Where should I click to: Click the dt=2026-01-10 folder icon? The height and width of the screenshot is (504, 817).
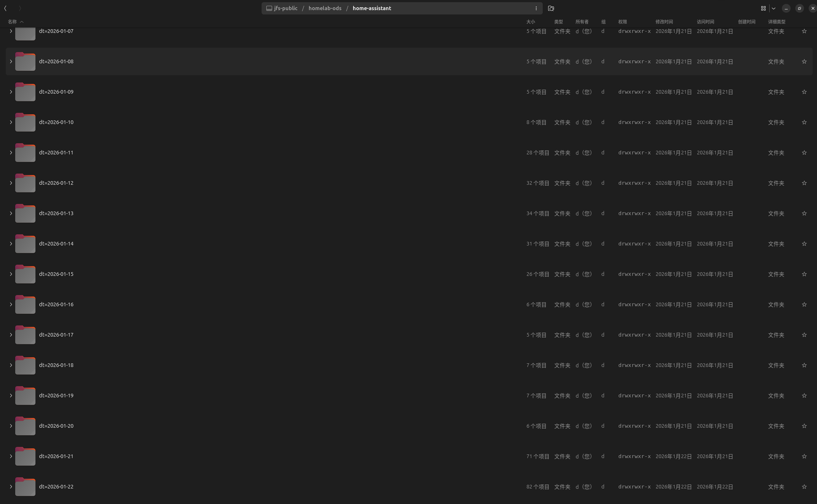pos(25,122)
